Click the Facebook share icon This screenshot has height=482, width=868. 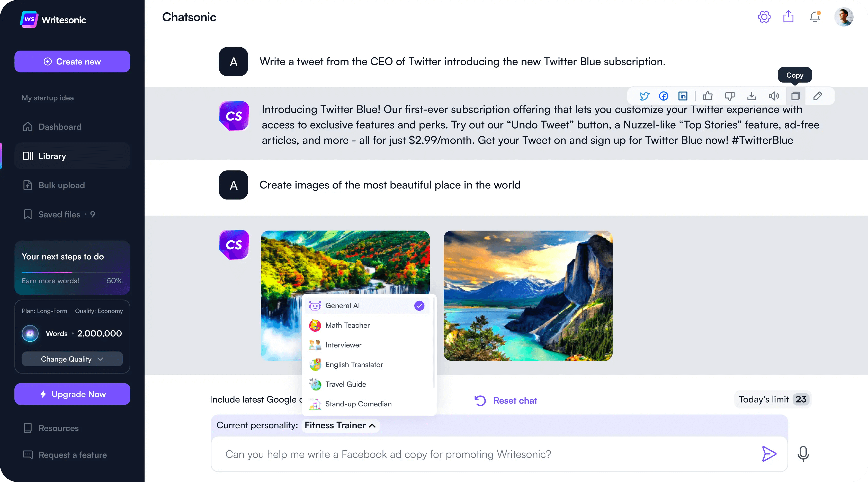[663, 96]
